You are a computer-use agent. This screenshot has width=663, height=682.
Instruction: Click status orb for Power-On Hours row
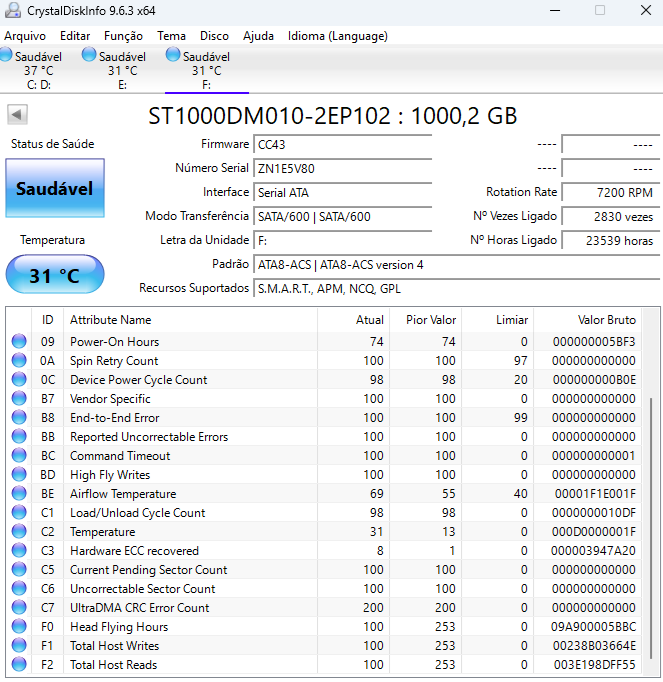pos(19,341)
